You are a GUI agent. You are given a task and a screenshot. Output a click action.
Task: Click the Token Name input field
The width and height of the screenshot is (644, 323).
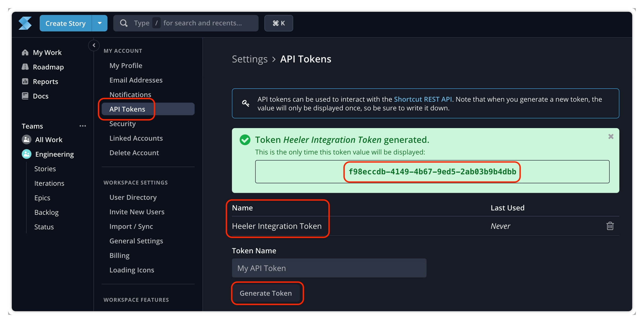tap(329, 268)
